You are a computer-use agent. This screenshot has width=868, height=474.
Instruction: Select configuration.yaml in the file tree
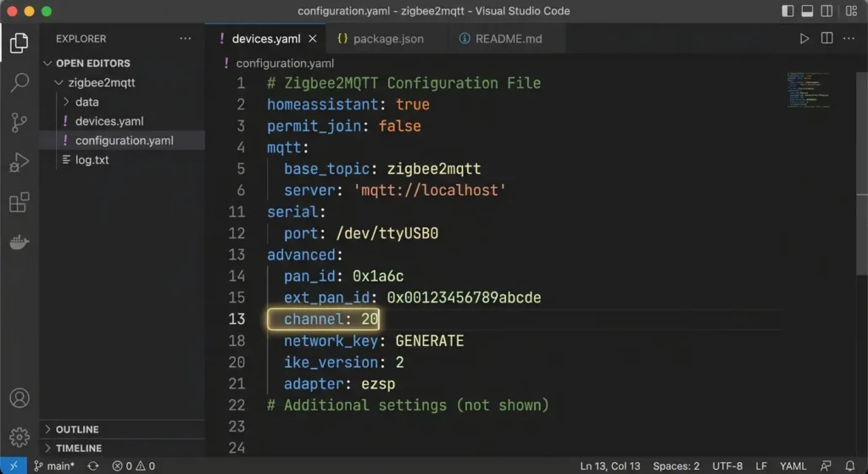[124, 141]
